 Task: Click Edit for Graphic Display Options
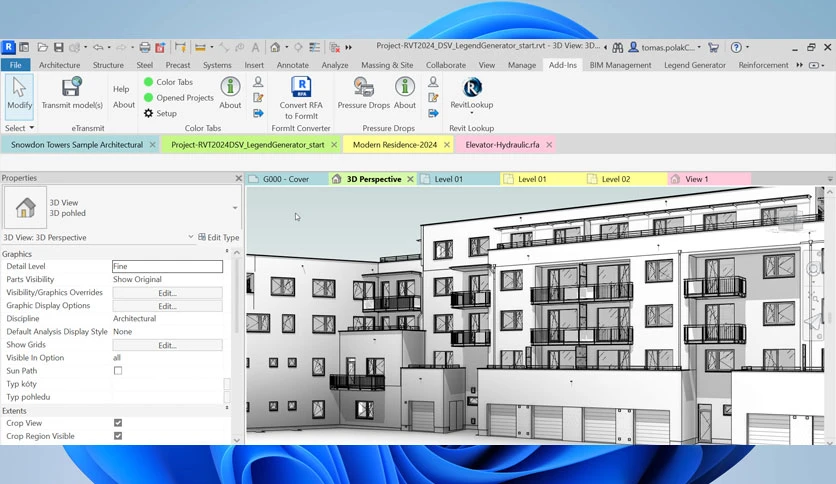click(x=167, y=306)
